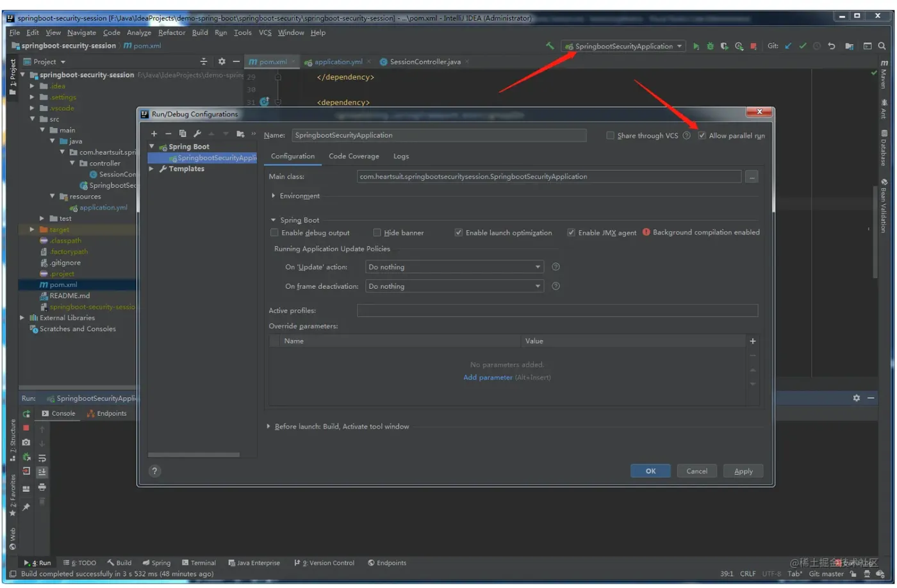Open the Endpoints tab in Run panel

[x=107, y=414]
